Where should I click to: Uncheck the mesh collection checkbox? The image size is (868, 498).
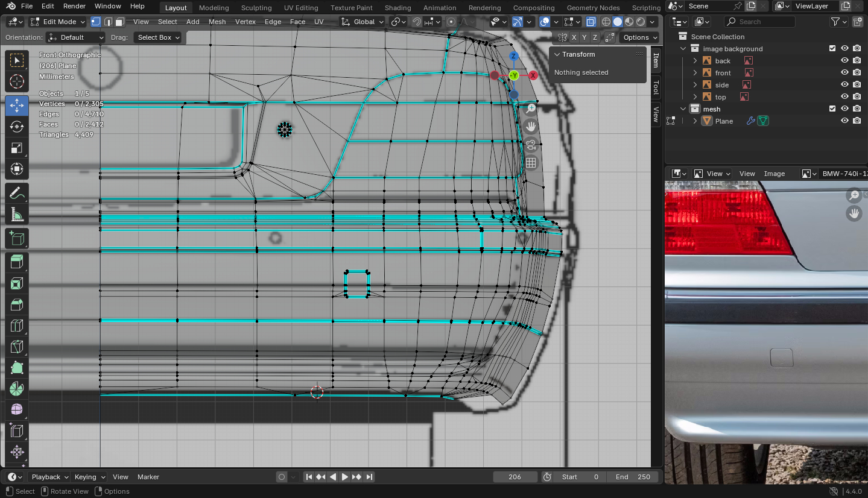pos(832,109)
